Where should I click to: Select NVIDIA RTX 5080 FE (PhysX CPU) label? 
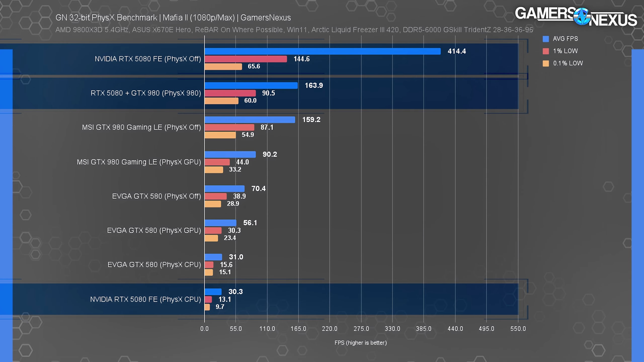[145, 299]
